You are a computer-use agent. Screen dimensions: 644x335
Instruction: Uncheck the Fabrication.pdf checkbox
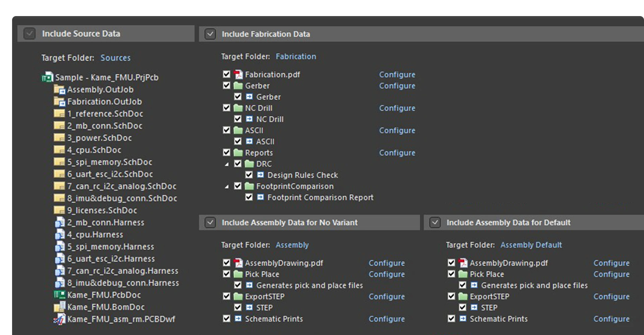(227, 74)
